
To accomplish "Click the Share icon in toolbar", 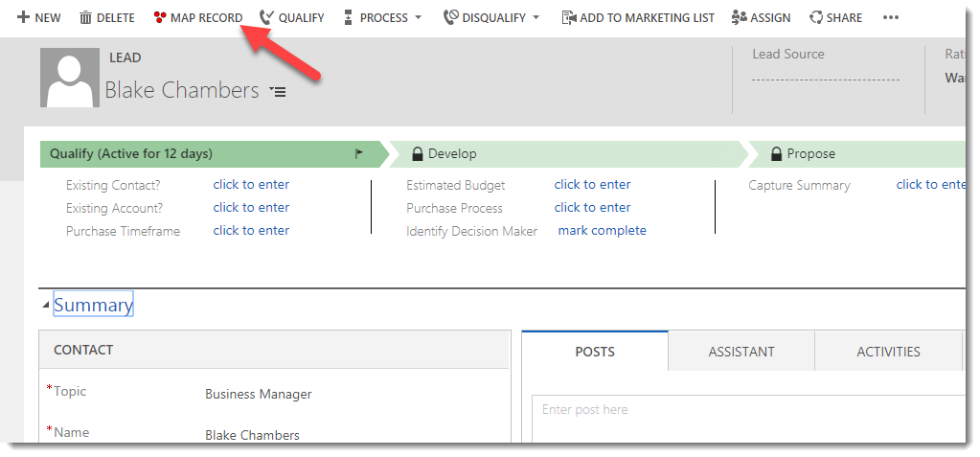I will click(x=816, y=17).
